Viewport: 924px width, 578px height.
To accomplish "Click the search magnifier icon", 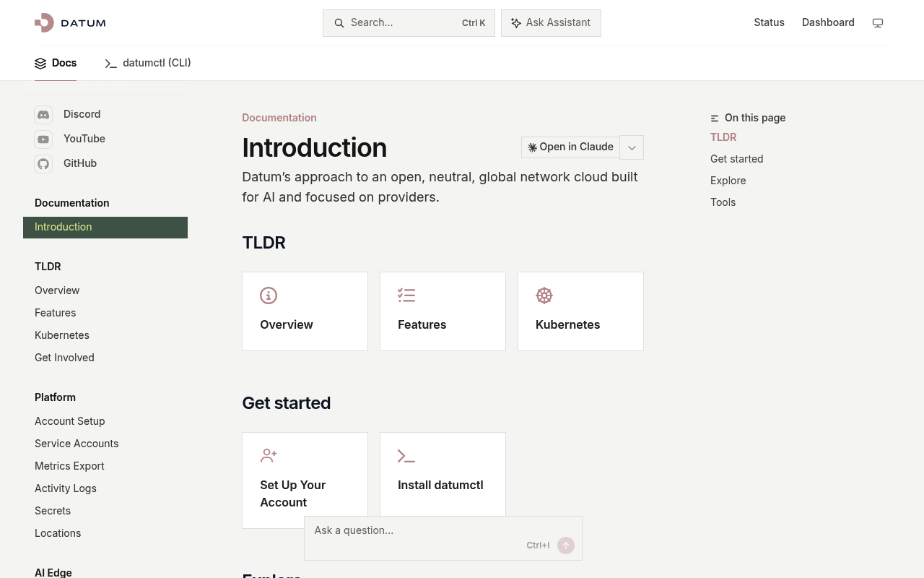I will click(x=339, y=23).
